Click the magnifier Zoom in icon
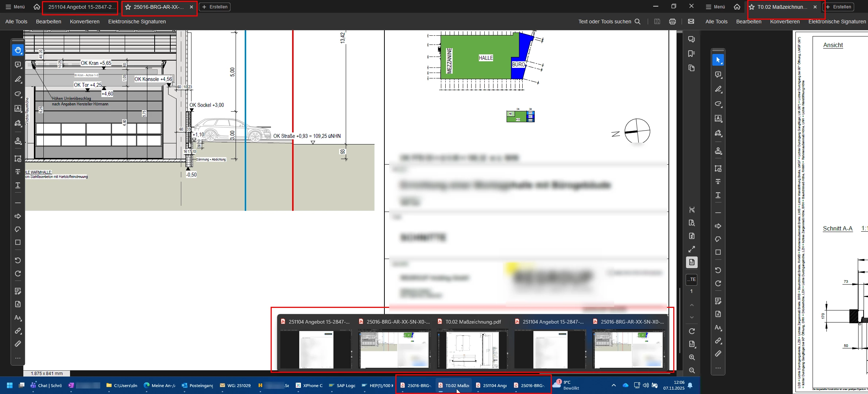 coord(692,357)
